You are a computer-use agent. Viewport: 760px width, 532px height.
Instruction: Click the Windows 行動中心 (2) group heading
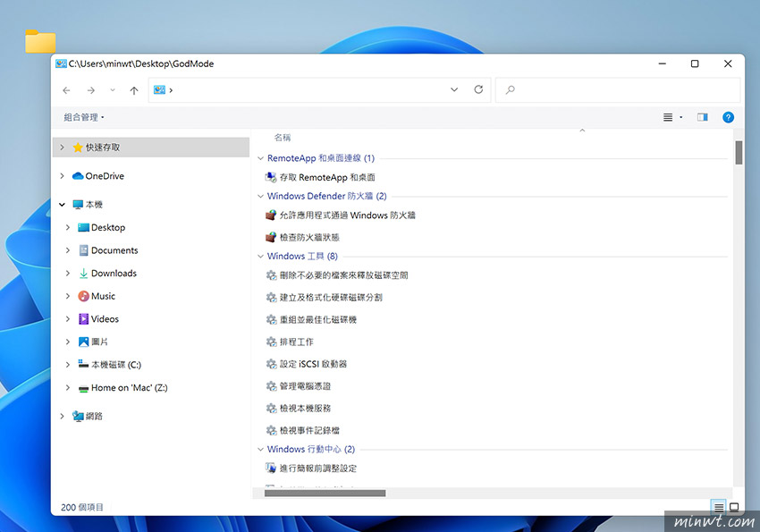tap(310, 450)
